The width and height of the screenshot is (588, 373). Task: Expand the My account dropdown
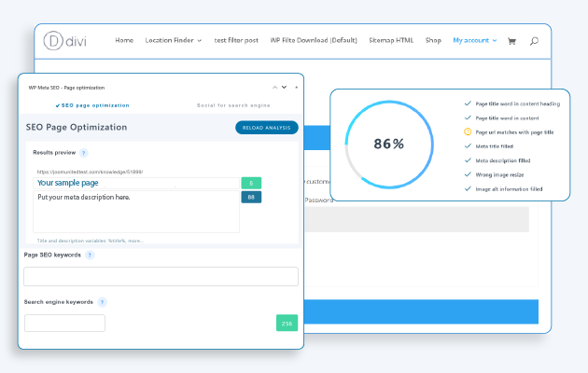pyautogui.click(x=474, y=41)
